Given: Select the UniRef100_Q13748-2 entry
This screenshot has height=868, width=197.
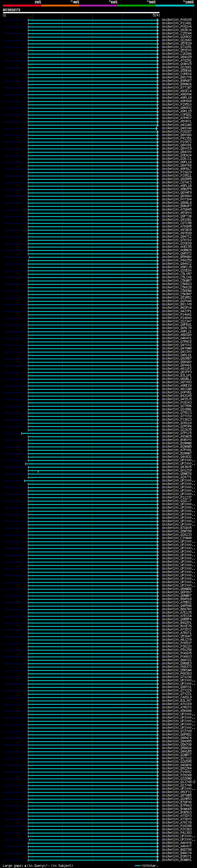Looking at the screenshot, I should tap(179, 782).
